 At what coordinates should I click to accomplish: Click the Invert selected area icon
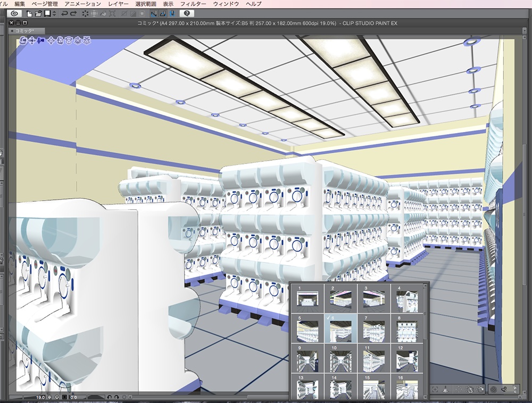134,14
